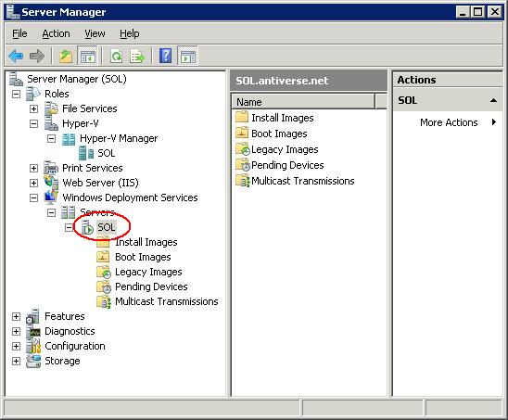Click the Hyper-V role icon
This screenshot has height=420, width=508.
pyautogui.click(x=51, y=123)
